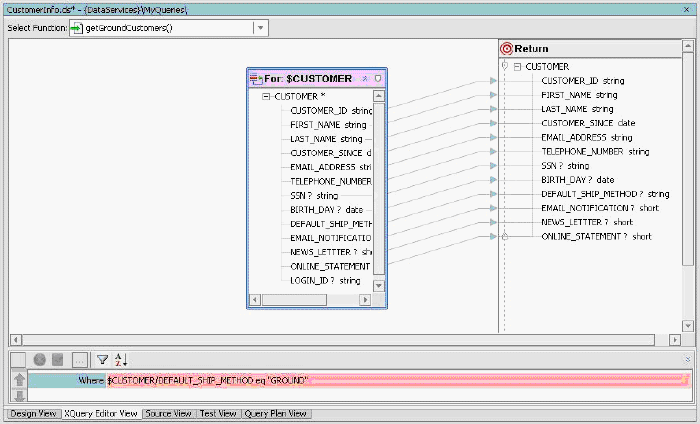Image resolution: width=700 pixels, height=424 pixels.
Task: Open the Query Plan View tab
Action: [x=275, y=414]
